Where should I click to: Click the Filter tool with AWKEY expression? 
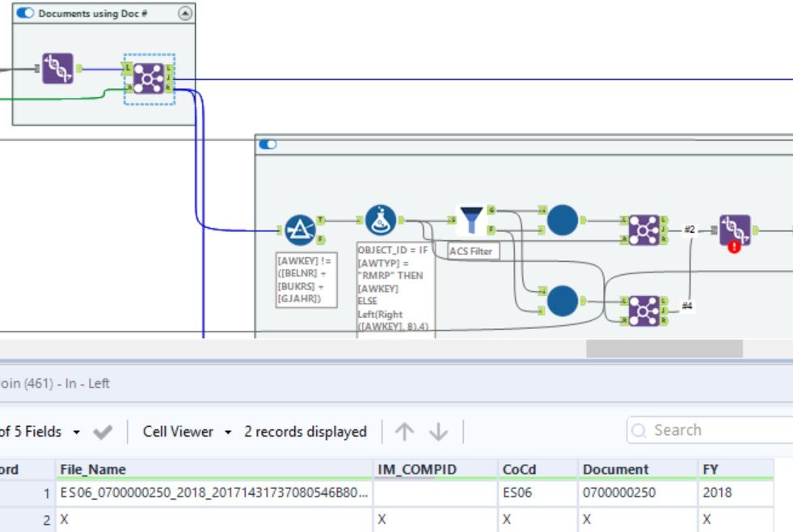[x=300, y=230]
